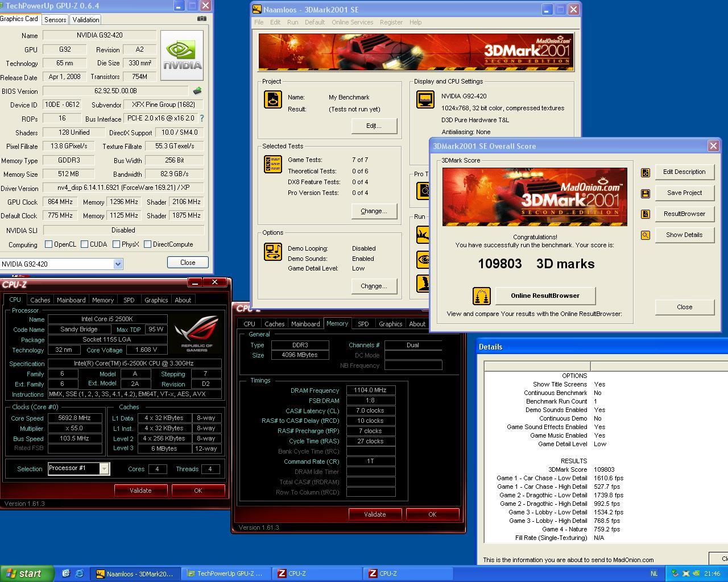Open the Caches tab in left CPU-Z

tap(40, 300)
